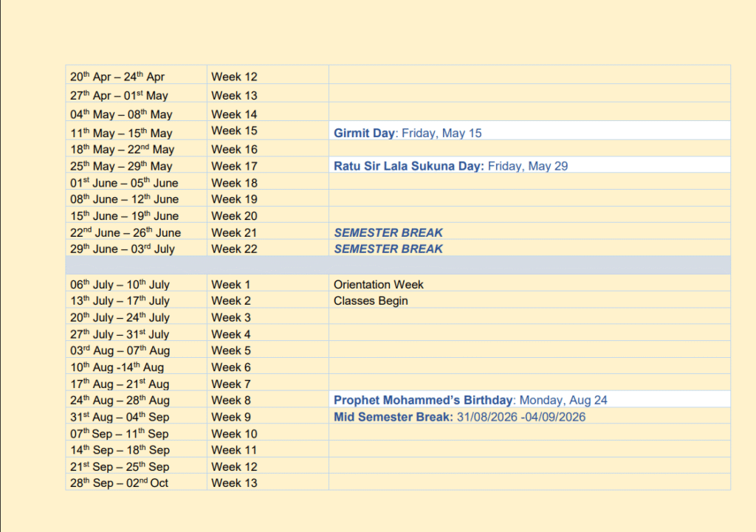Click the Girmit Day holiday entry
The image size is (756, 532).
click(408, 134)
